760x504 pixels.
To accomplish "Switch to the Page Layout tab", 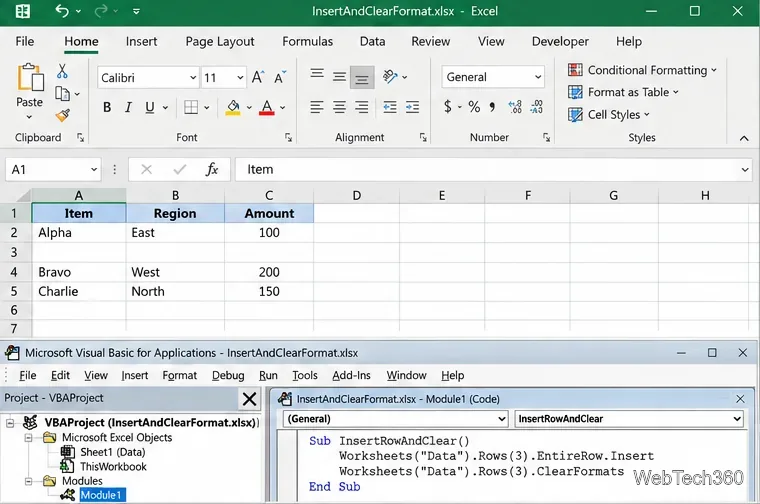I will (220, 42).
